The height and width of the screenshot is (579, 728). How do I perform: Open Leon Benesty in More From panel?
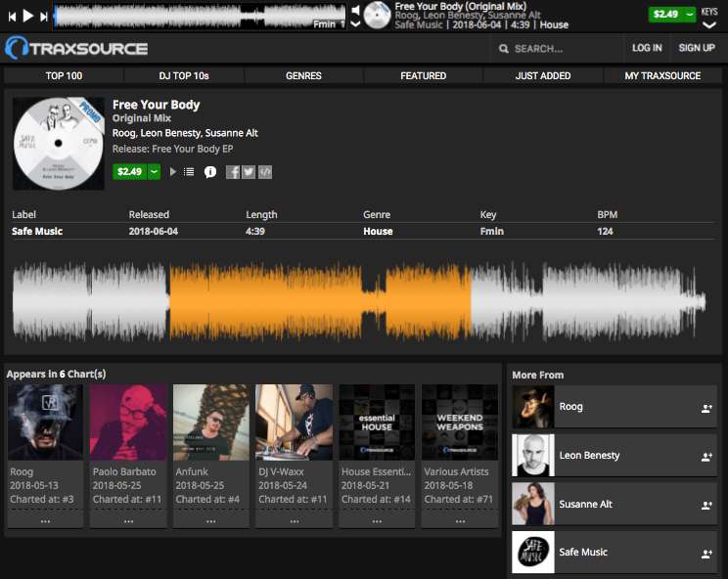pyautogui.click(x=589, y=456)
